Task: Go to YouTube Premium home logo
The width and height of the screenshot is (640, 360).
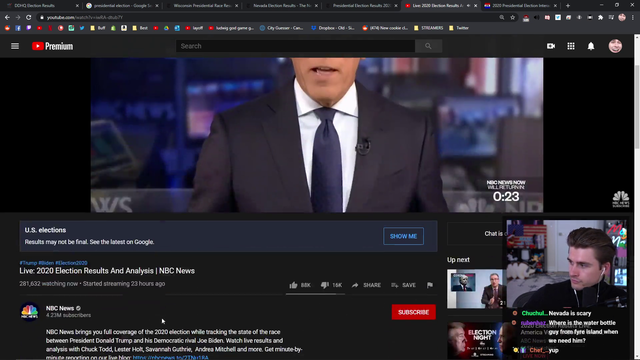Action: [53, 46]
